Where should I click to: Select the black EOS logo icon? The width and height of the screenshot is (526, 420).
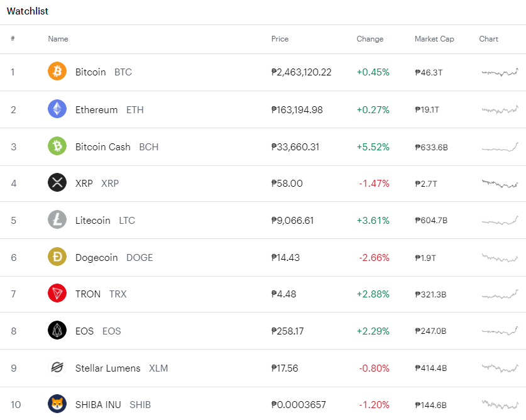point(57,330)
